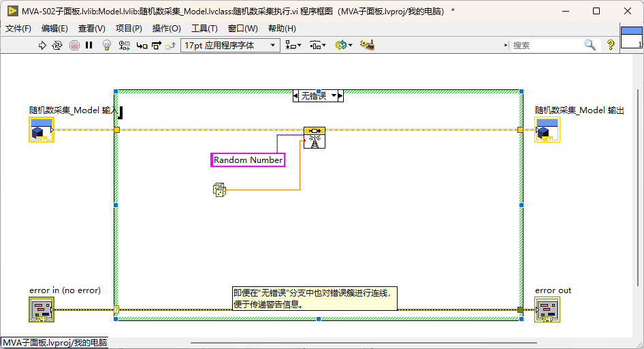Select the broadcast antenna VI node
The image size is (644, 349).
coord(315,138)
